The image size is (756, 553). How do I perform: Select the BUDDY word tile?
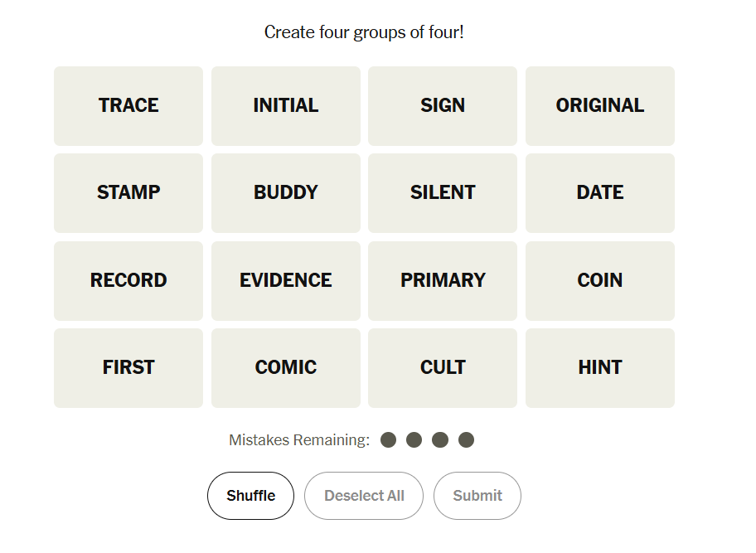point(286,193)
